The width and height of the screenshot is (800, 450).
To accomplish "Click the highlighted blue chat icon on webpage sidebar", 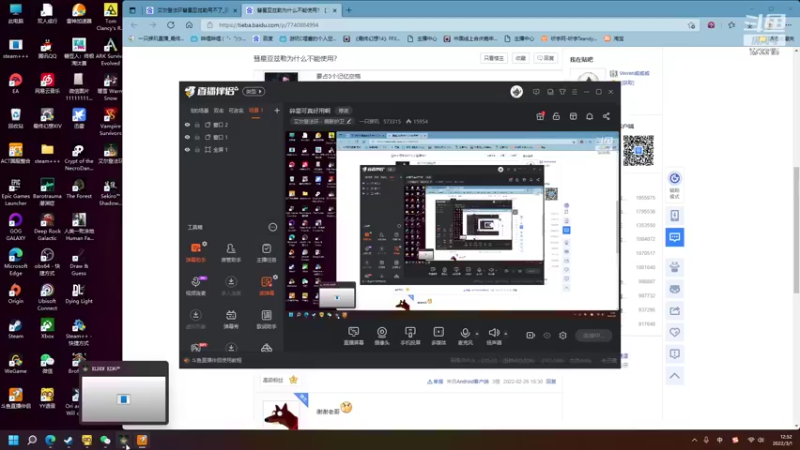I will click(674, 237).
